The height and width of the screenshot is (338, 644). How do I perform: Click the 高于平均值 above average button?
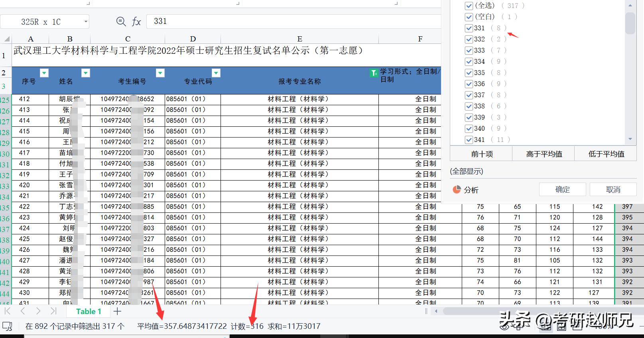pos(544,154)
